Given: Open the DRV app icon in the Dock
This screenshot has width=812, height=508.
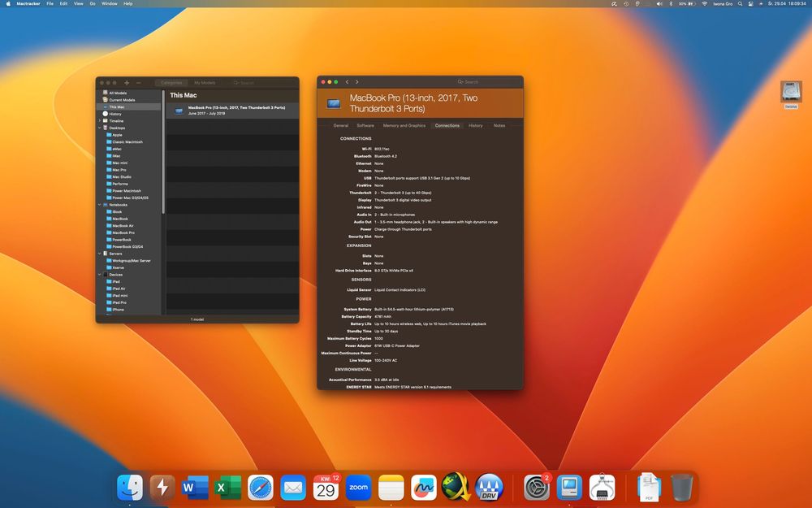Looking at the screenshot, I should pyautogui.click(x=489, y=487).
